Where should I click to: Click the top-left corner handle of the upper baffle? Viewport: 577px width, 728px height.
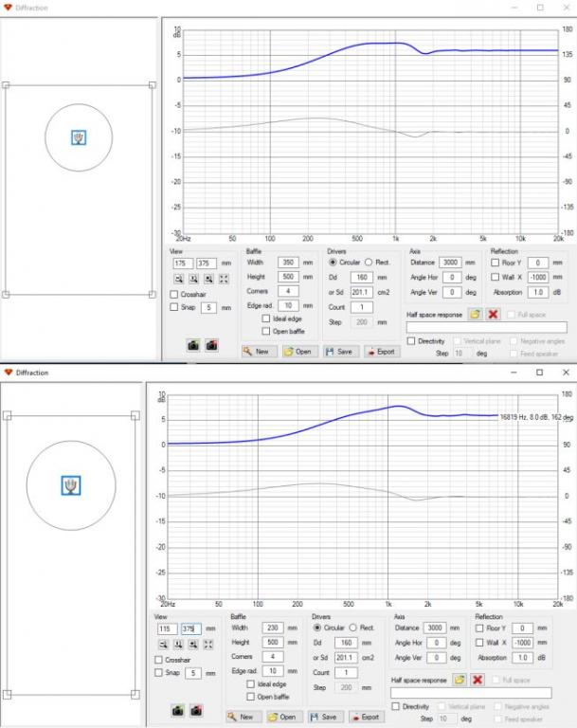(x=6, y=85)
